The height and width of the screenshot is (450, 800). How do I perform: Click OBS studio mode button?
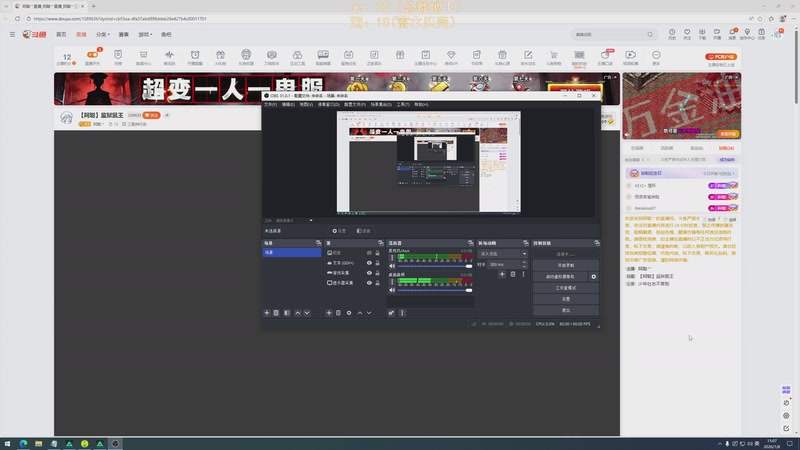565,288
